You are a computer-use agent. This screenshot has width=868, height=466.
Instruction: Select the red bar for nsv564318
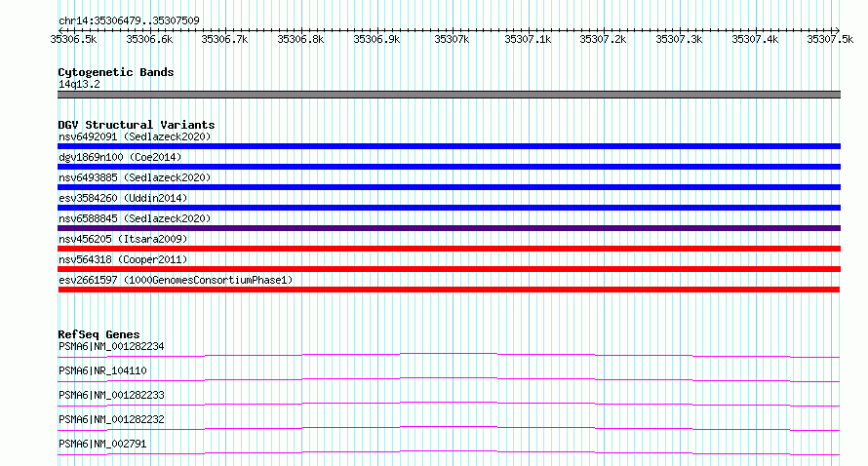click(x=449, y=269)
